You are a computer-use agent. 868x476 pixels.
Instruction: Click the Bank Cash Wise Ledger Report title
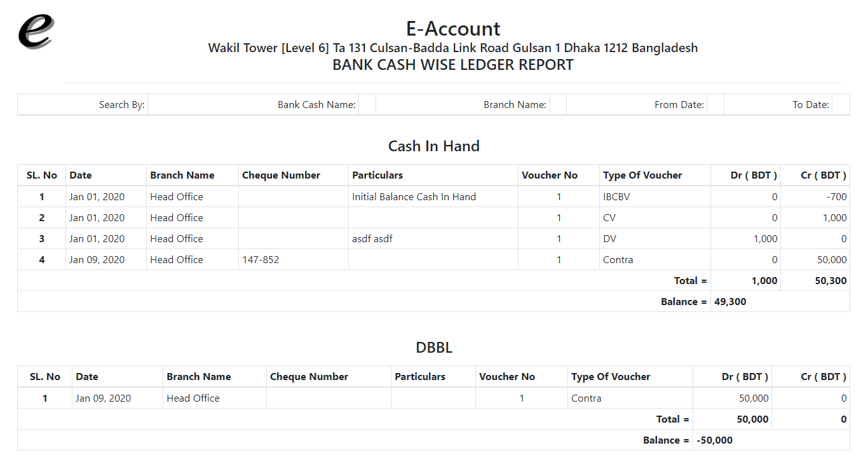point(452,65)
